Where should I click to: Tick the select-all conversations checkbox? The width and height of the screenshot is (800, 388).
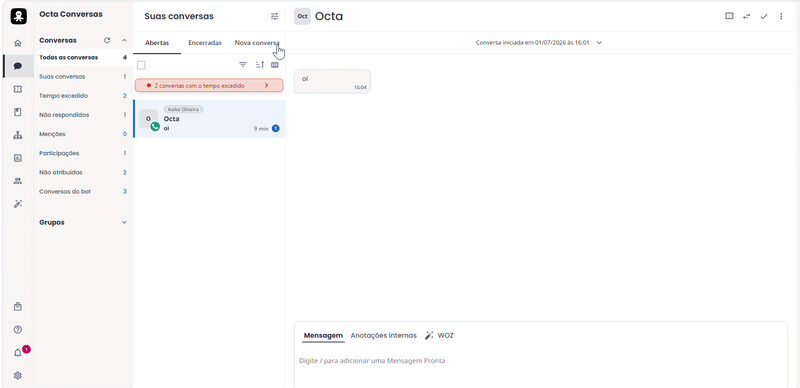[x=141, y=65]
